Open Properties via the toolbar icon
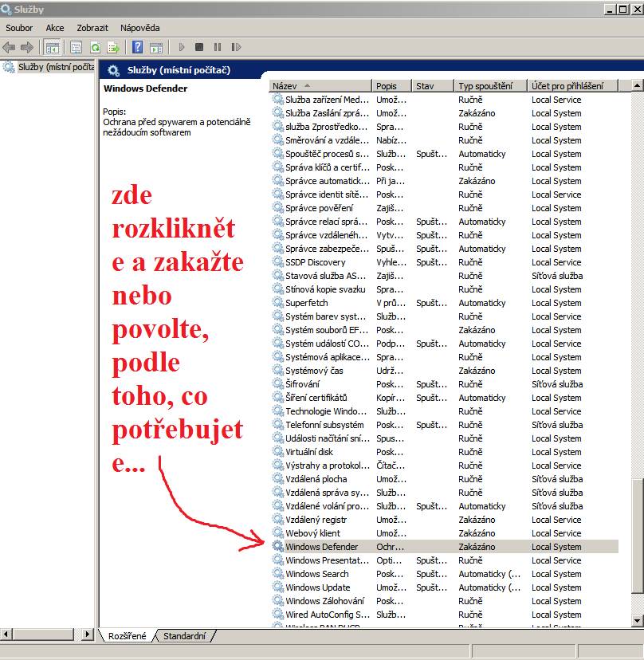This screenshot has height=660, width=644. [77, 47]
